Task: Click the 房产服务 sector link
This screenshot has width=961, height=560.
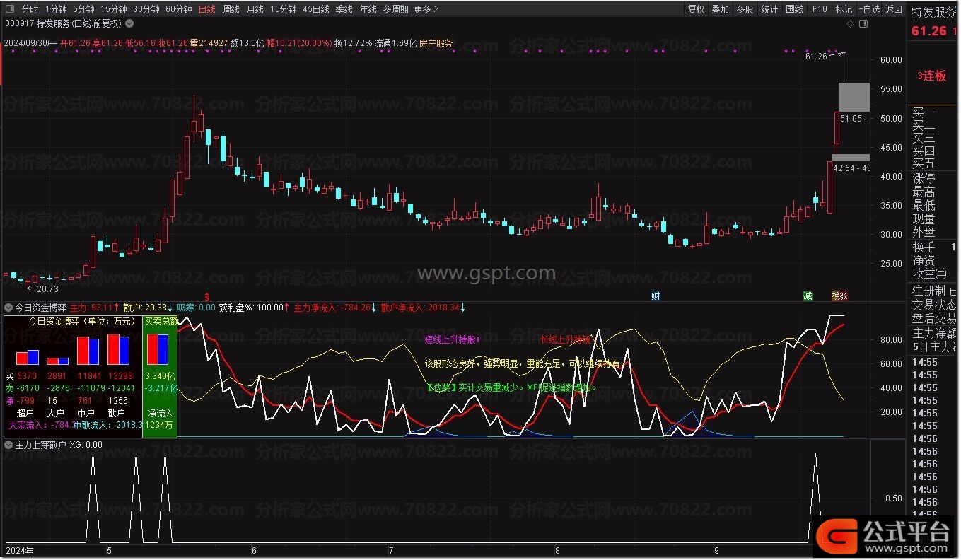Action: click(x=436, y=43)
